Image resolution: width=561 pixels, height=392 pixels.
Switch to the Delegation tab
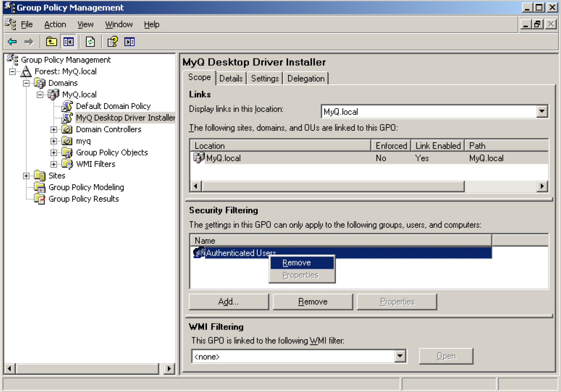click(305, 78)
